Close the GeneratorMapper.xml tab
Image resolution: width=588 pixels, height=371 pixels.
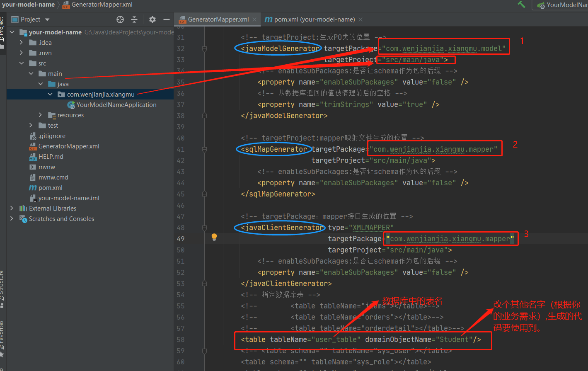click(x=254, y=19)
